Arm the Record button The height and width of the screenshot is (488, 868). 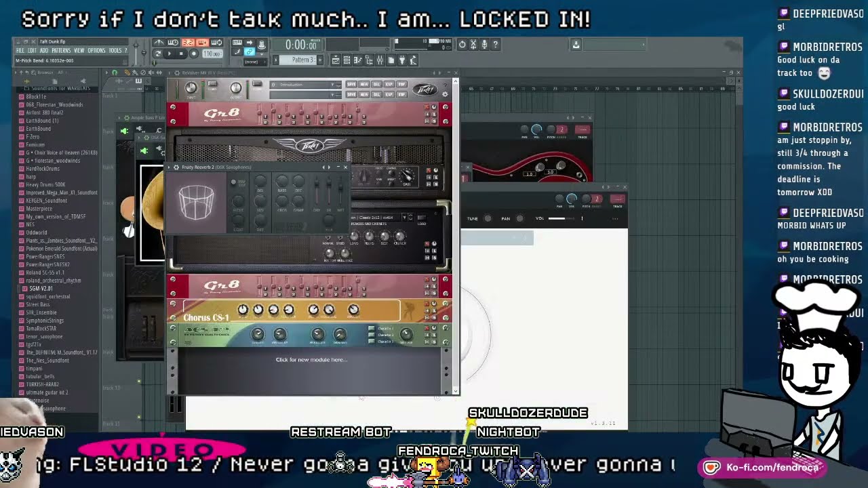click(x=194, y=53)
